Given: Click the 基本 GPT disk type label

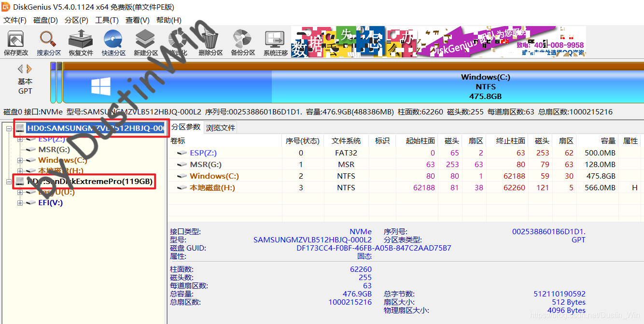Looking at the screenshot, I should pos(25,86).
